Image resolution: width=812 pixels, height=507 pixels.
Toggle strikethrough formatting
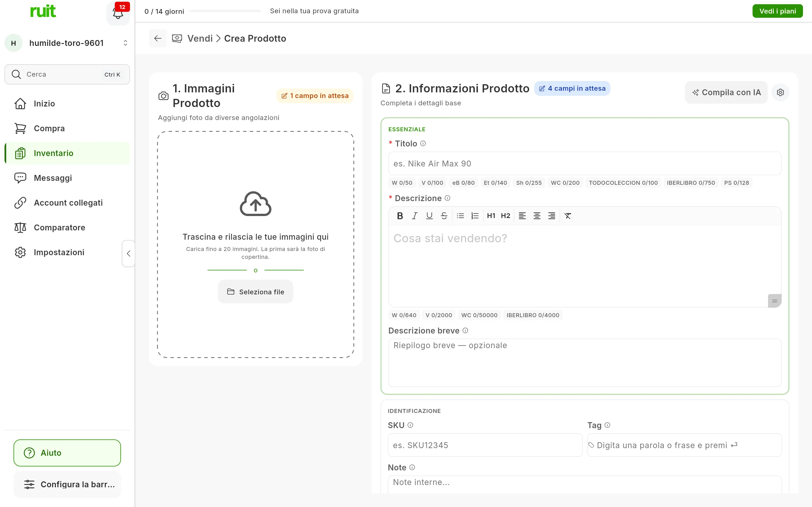[x=444, y=216]
